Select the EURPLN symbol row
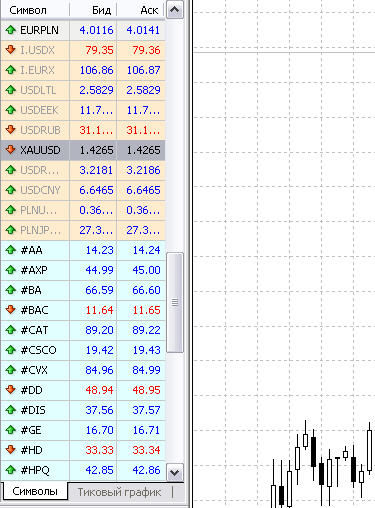Image resolution: width=375 pixels, height=508 pixels. click(x=83, y=30)
